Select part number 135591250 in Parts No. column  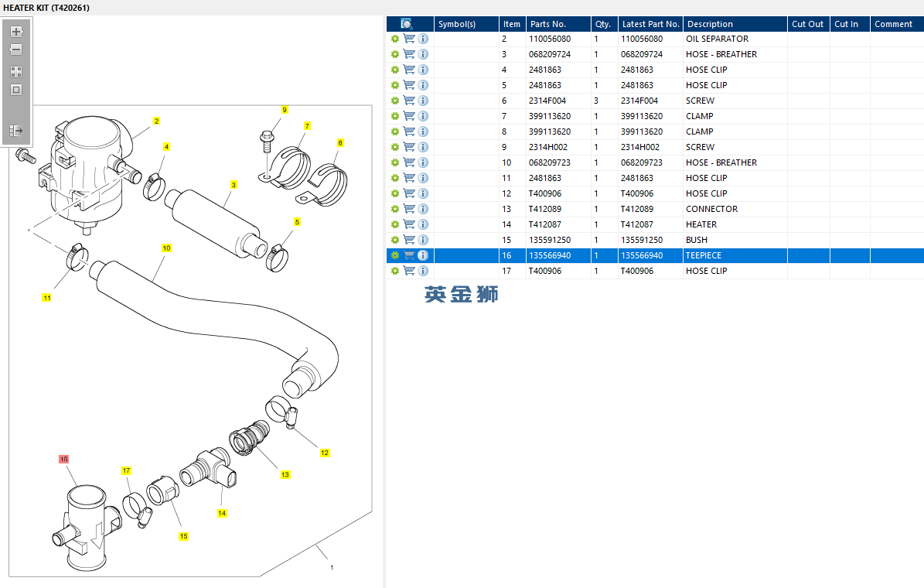558,240
